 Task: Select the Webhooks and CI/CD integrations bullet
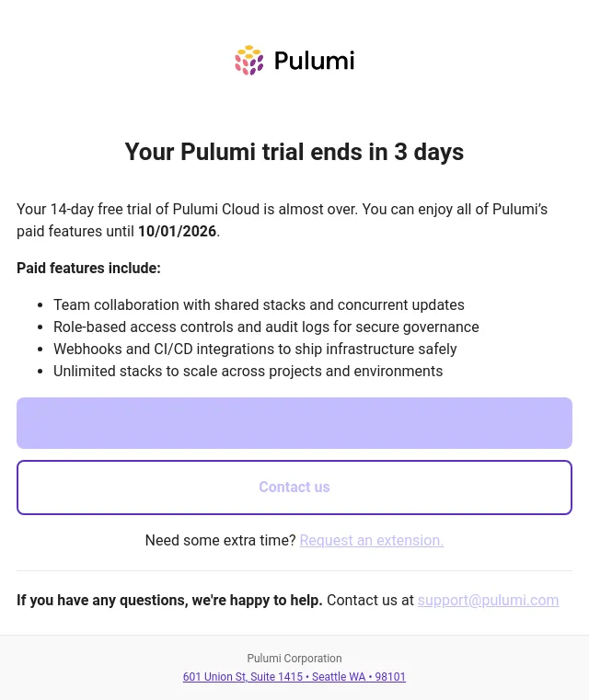(x=255, y=349)
